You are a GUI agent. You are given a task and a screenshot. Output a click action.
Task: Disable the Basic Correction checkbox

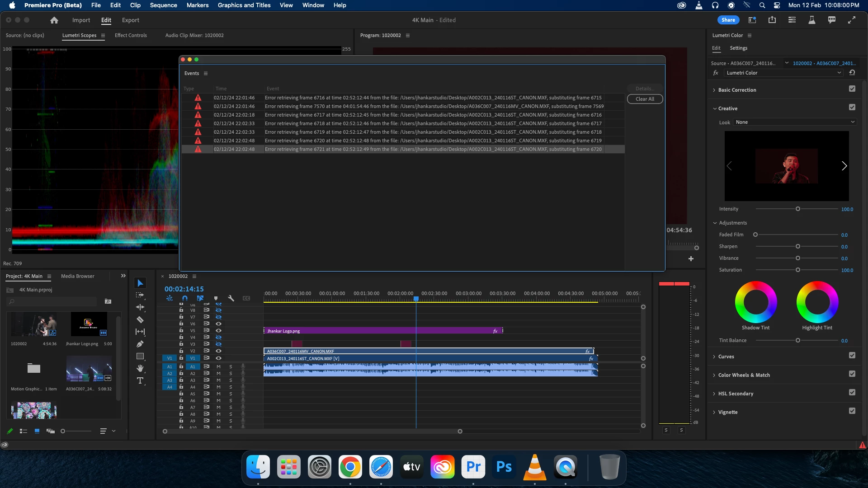[x=852, y=89]
